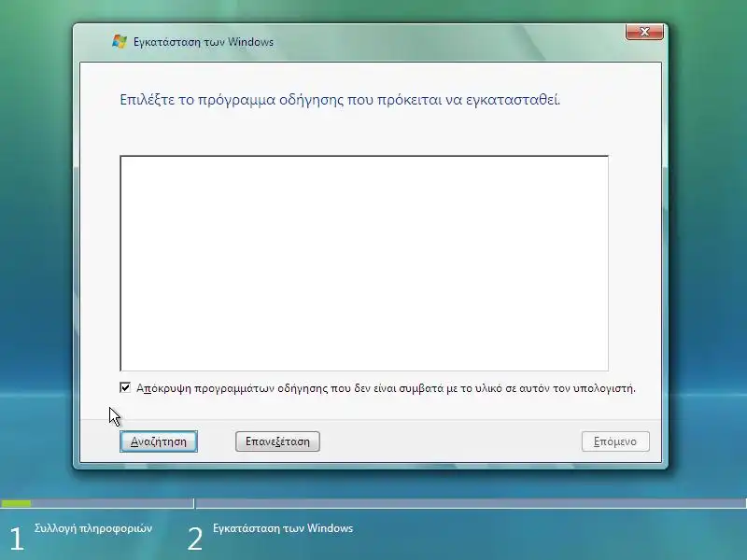Click the Επανεξέταση rescan button
The height and width of the screenshot is (560, 747).
click(x=277, y=441)
